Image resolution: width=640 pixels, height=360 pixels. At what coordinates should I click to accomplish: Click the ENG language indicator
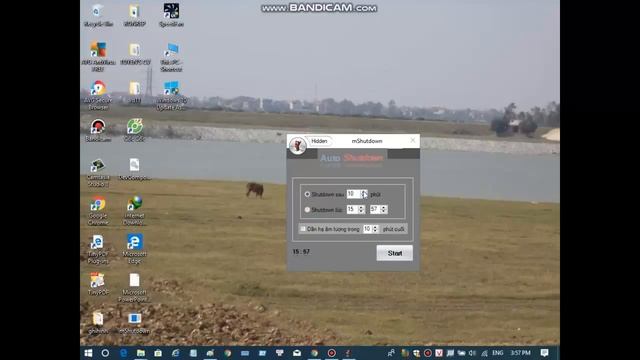coord(498,353)
